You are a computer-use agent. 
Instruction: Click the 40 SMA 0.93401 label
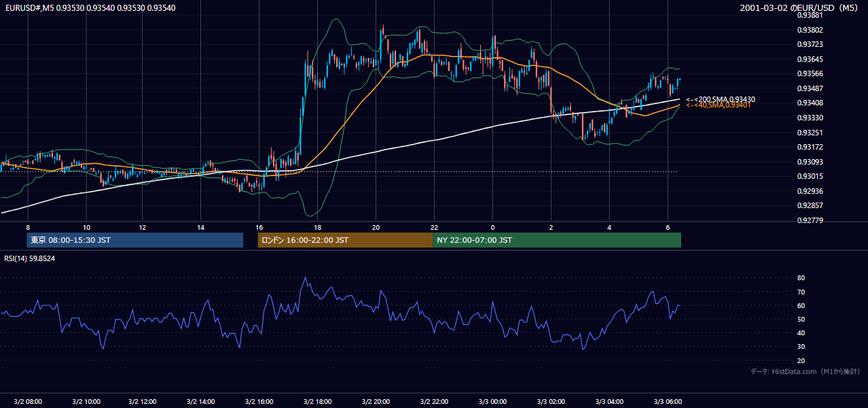718,105
